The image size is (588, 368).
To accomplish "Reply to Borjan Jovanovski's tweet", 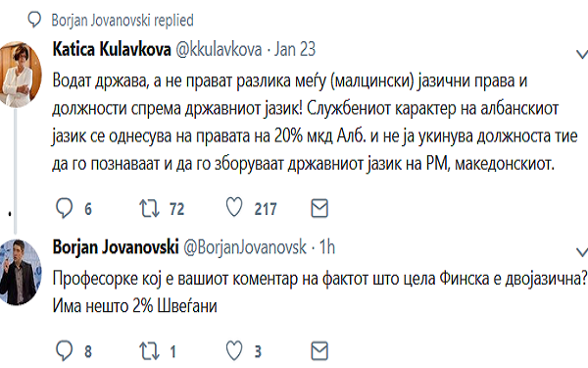I will [64, 350].
